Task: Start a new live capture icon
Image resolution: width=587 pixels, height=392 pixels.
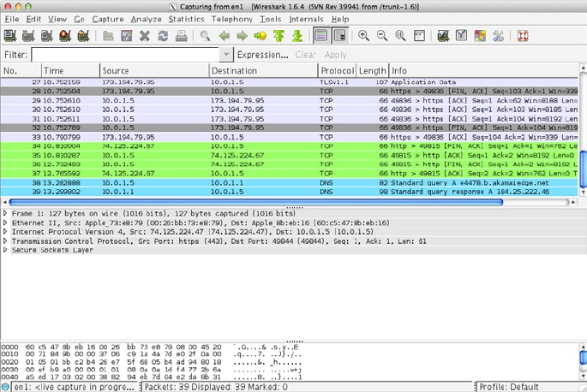Action: tap(47, 36)
